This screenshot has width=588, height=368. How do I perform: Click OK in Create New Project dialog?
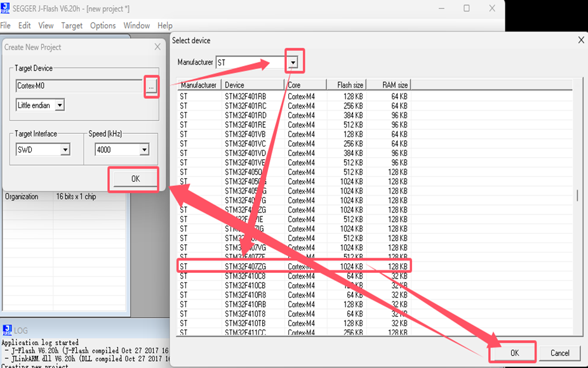(x=135, y=179)
